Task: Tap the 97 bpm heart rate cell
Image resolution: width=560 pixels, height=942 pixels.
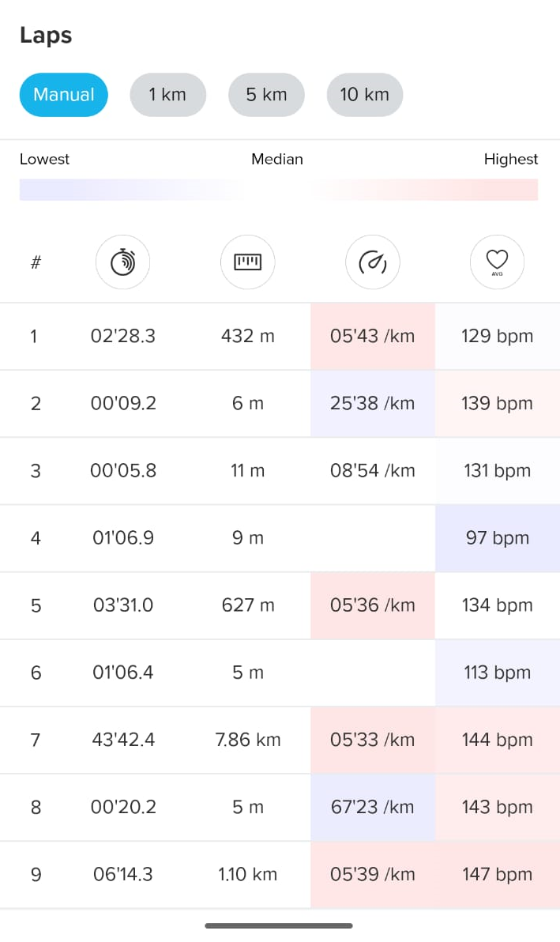Action: click(x=497, y=538)
